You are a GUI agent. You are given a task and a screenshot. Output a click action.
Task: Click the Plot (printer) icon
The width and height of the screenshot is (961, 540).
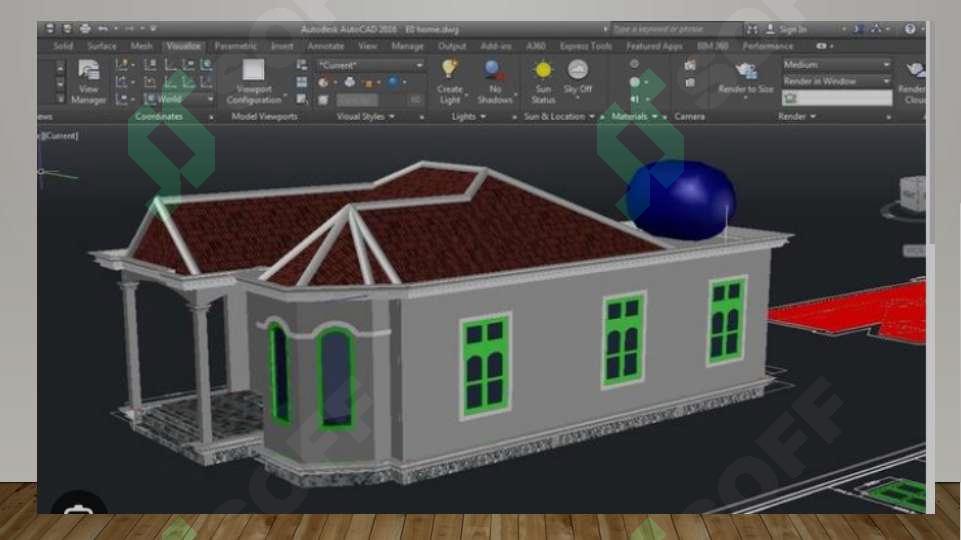click(85, 29)
